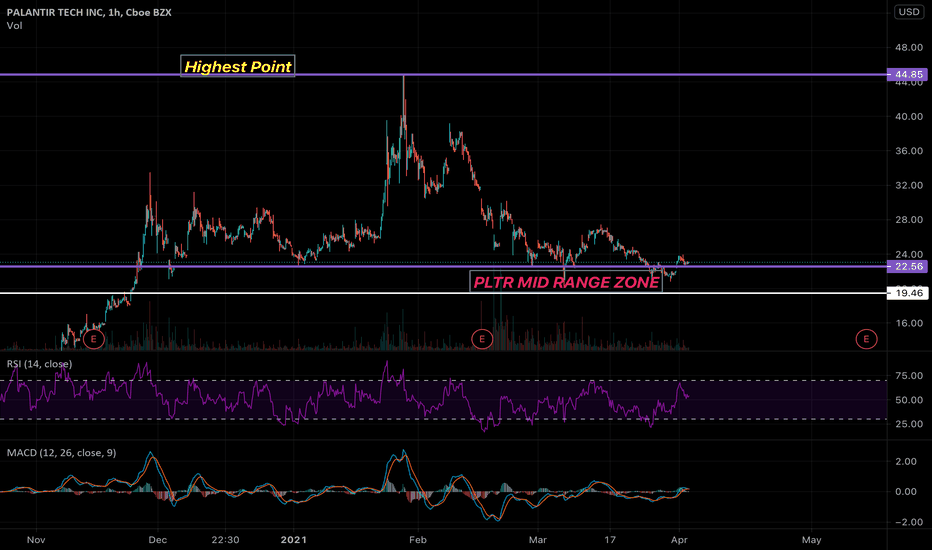The height and width of the screenshot is (550, 932).
Task: Click the 36.00 price axis value
Action: 909,151
